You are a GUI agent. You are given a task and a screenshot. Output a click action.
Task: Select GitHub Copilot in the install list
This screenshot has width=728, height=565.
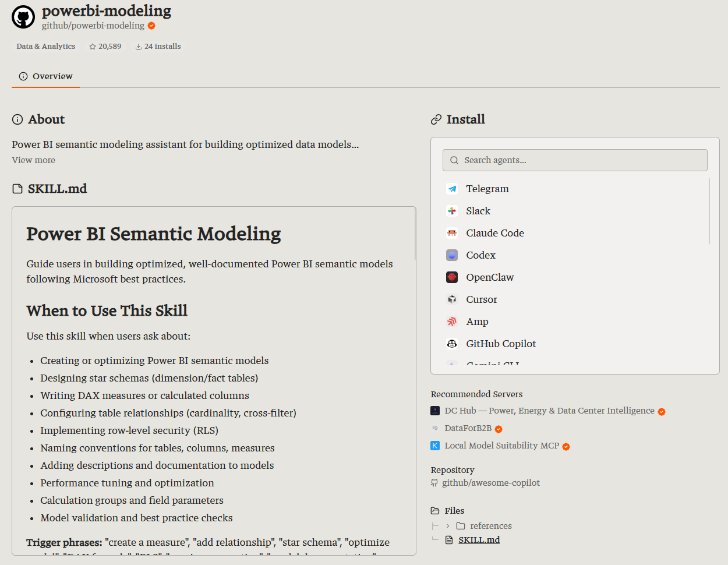(x=575, y=344)
